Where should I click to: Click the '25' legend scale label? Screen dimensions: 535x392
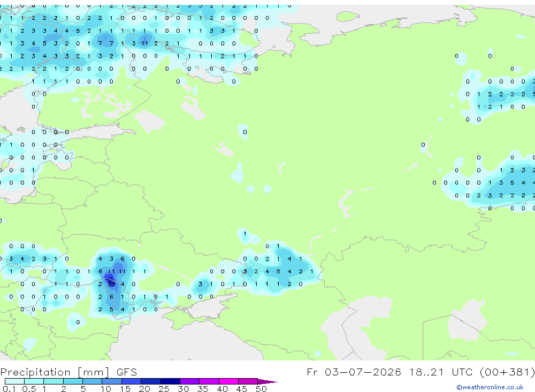tap(164, 389)
